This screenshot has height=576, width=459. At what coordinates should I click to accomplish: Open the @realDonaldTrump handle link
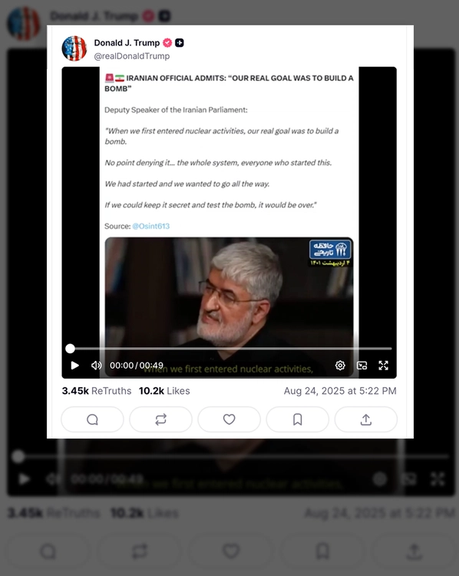(132, 56)
